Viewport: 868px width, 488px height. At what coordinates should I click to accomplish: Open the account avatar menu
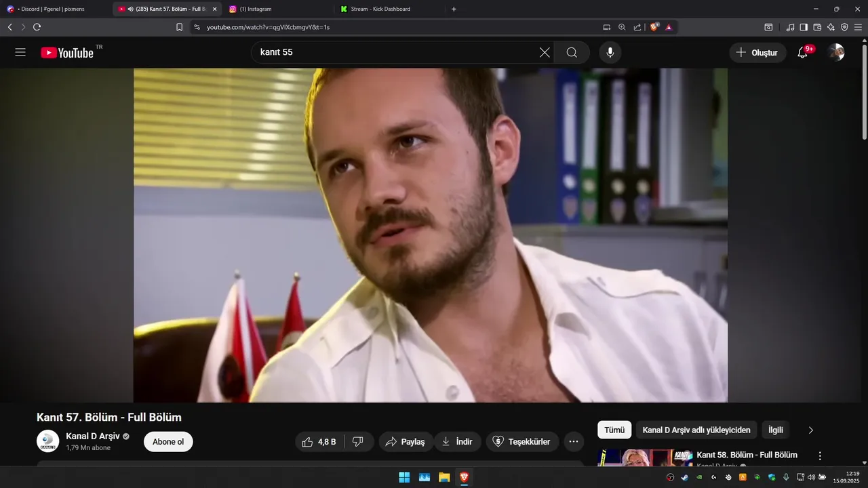point(836,52)
